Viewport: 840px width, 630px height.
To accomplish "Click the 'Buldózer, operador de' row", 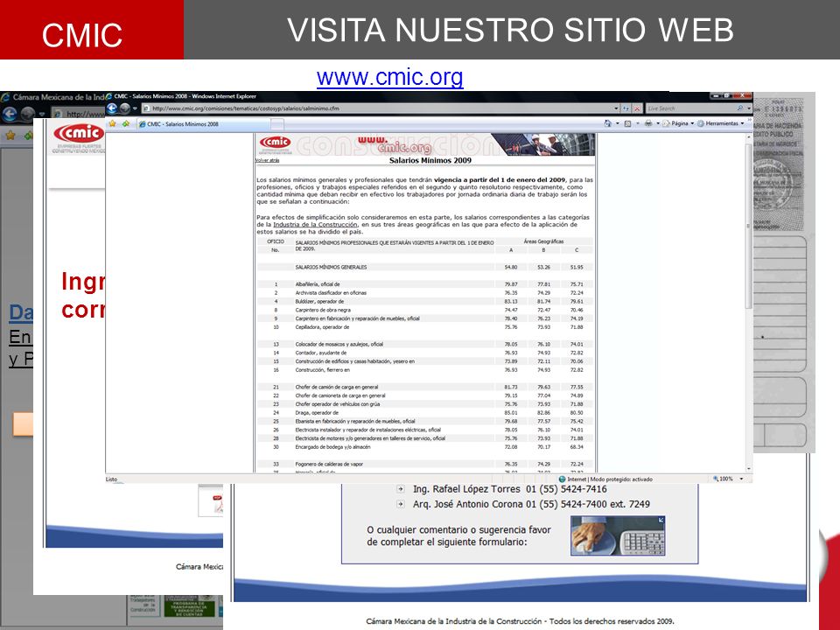I will tap(425, 302).
